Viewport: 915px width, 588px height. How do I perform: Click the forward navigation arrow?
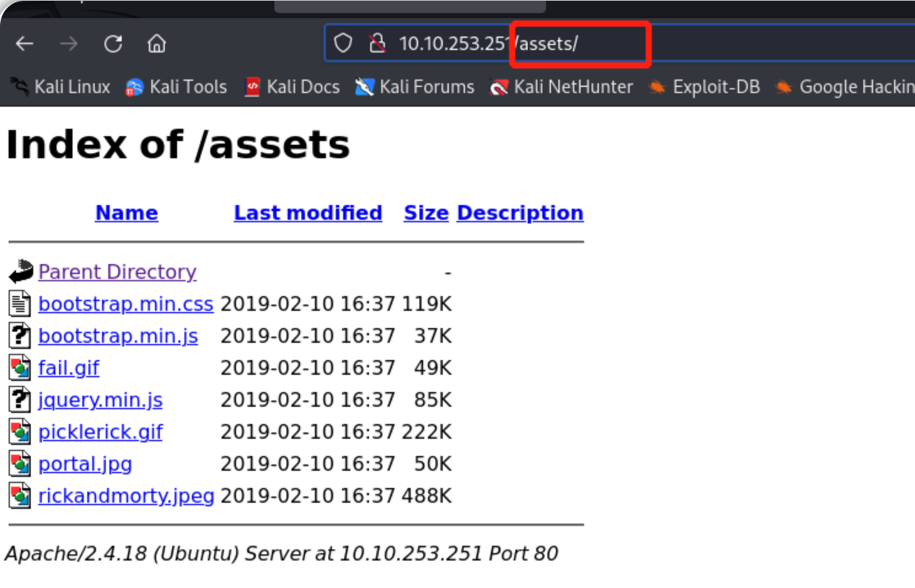click(x=69, y=43)
